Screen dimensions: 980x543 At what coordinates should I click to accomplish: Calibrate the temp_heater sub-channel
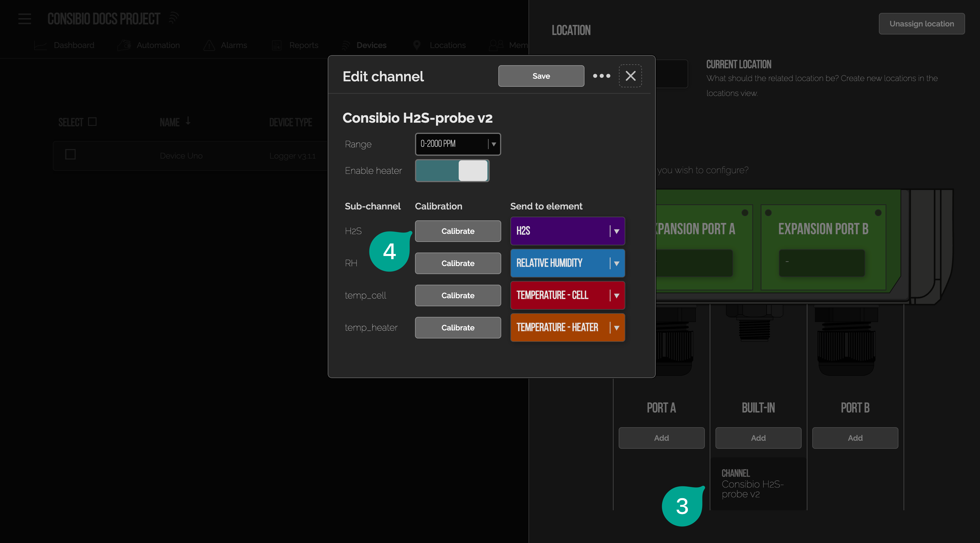coord(458,328)
